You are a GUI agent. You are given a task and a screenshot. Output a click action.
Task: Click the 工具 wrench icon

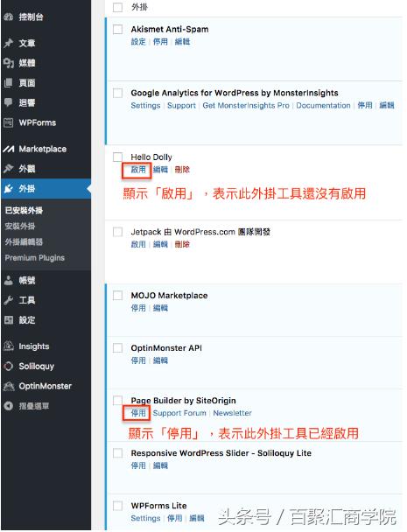(9, 300)
